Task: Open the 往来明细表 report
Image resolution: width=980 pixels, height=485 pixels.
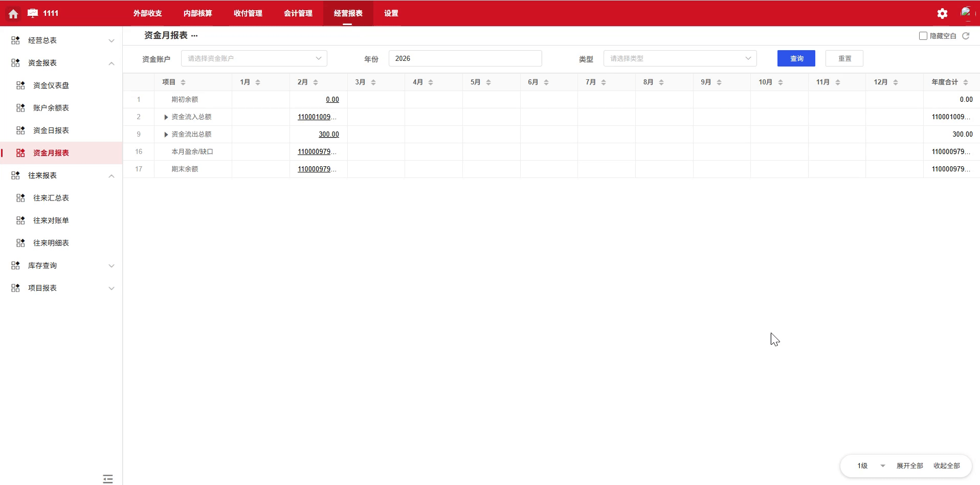Action: [51, 243]
